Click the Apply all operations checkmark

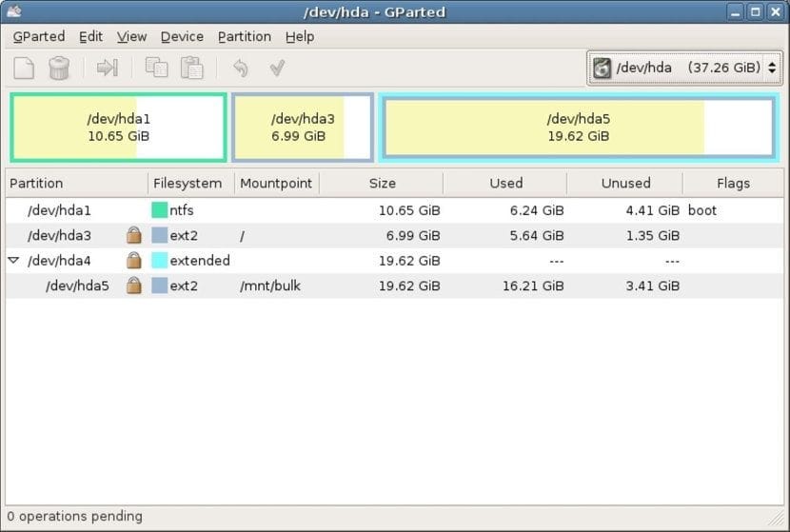pyautogui.click(x=277, y=68)
